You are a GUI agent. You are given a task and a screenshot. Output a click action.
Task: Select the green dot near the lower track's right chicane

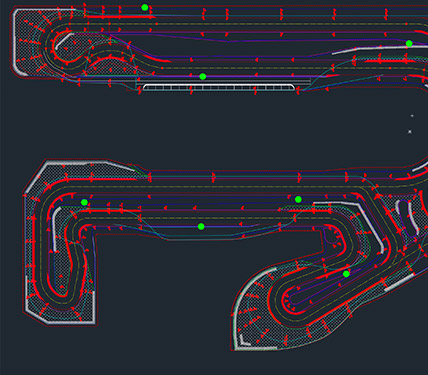298,199
